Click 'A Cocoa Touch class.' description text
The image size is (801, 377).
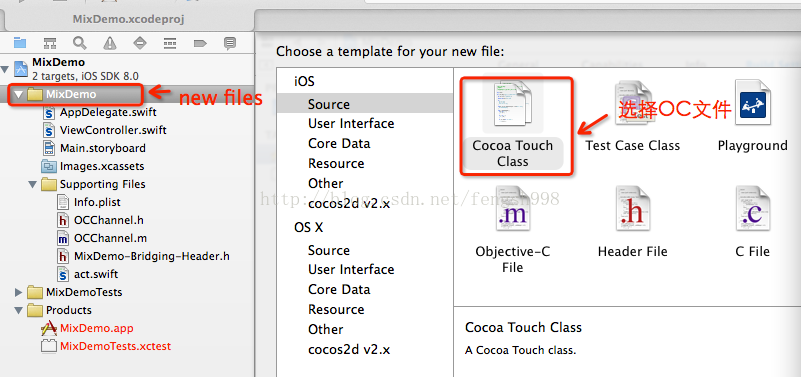[x=521, y=351]
